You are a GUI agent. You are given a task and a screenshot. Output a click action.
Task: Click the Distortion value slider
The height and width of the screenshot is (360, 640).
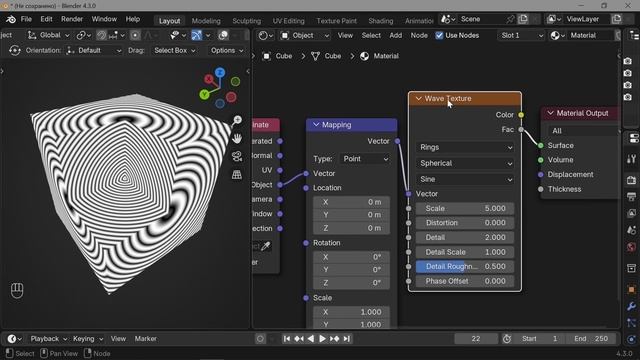[465, 223]
